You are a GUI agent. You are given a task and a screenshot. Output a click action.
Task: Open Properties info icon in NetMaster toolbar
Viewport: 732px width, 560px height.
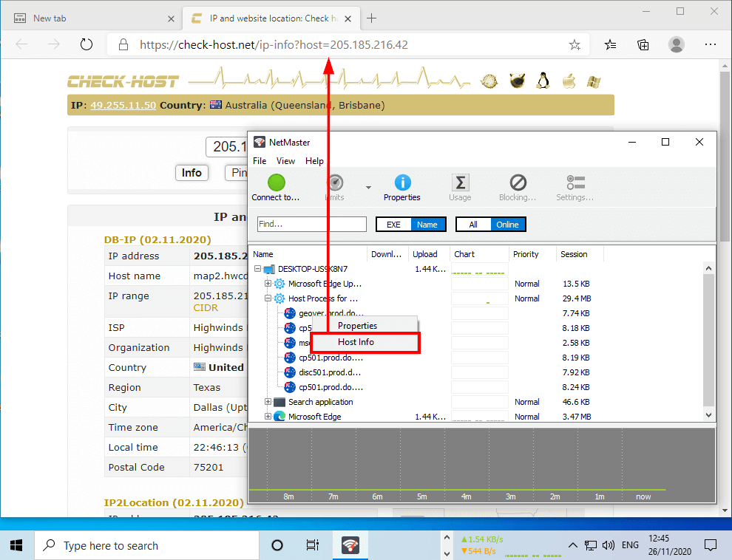pyautogui.click(x=402, y=183)
